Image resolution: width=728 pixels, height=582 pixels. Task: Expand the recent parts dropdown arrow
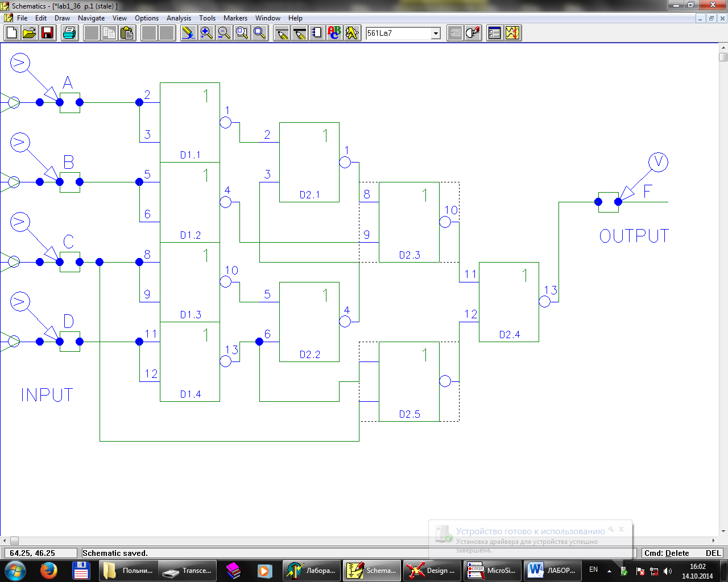(436, 34)
